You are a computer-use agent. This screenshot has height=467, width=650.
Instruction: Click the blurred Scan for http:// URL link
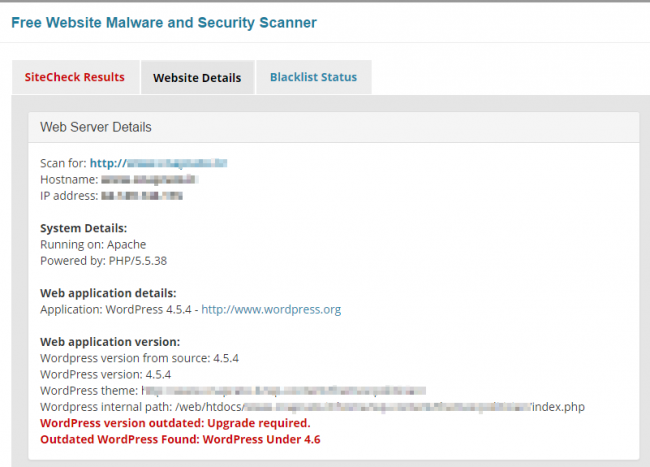tap(158, 163)
